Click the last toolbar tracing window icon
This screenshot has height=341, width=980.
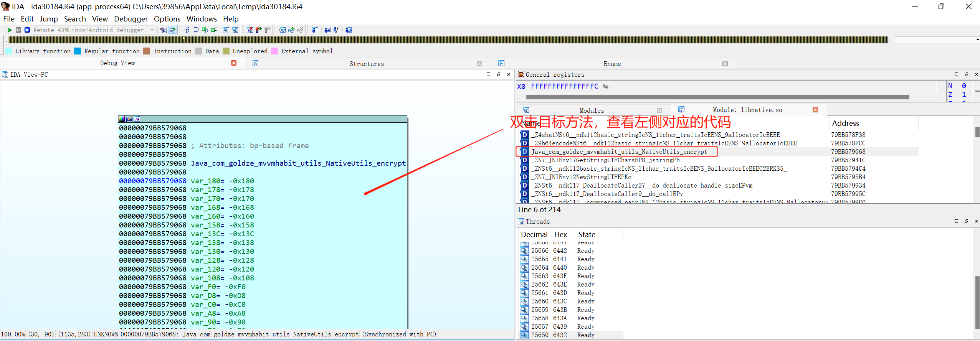point(349,30)
